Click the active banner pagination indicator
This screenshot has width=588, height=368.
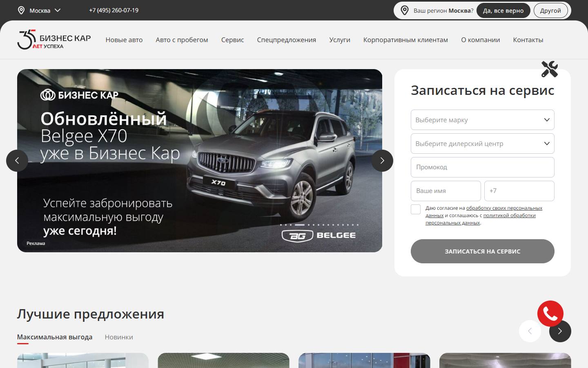pyautogui.click(x=300, y=225)
